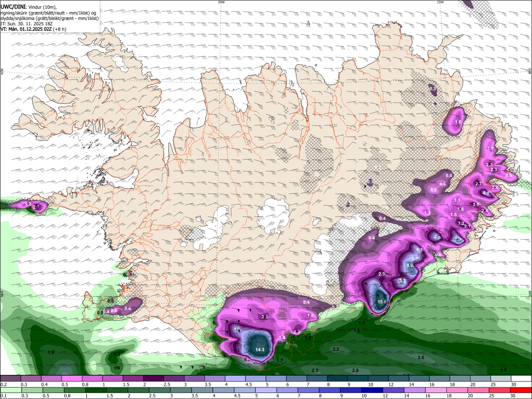Click the 0.9 value on the eastern tip
The height and width of the screenshot is (399, 532).
509,176
